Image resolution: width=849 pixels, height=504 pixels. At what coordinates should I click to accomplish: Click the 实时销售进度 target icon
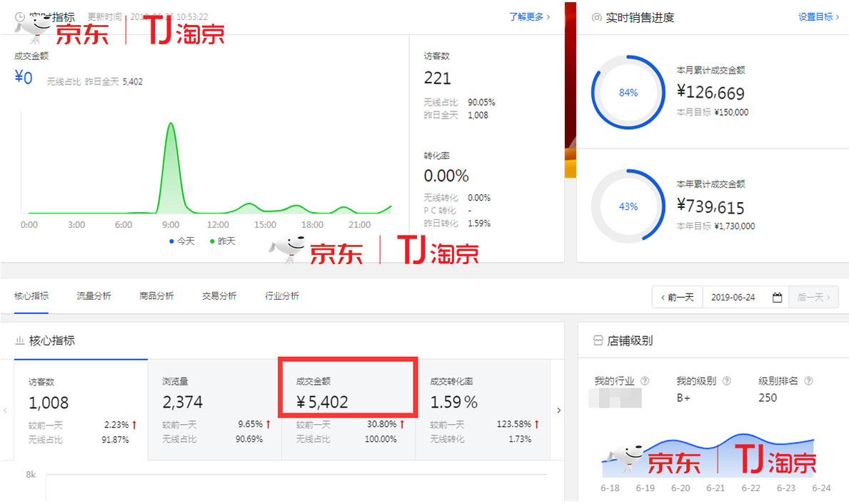[597, 17]
